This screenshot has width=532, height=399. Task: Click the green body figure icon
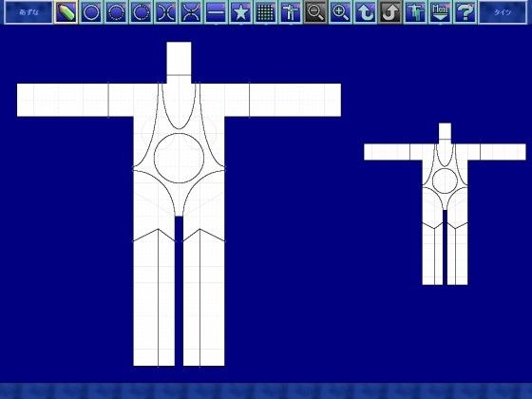[415, 12]
